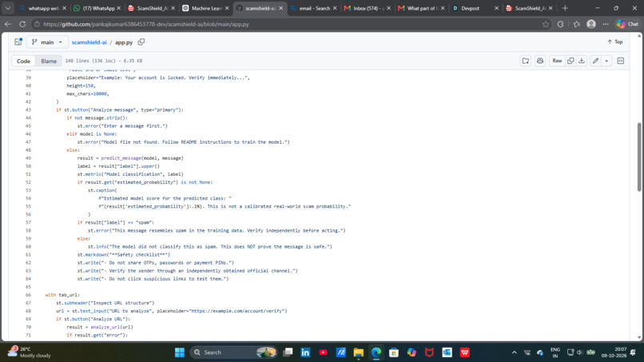Open Microsoft Store from the taskbar
The height and width of the screenshot is (362, 644).
pyautogui.click(x=394, y=352)
